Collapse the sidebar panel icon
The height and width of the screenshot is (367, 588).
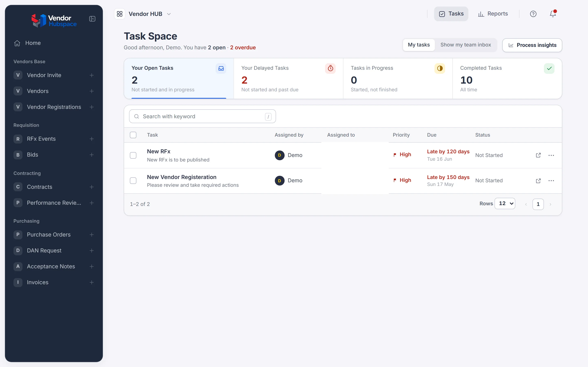(x=92, y=19)
